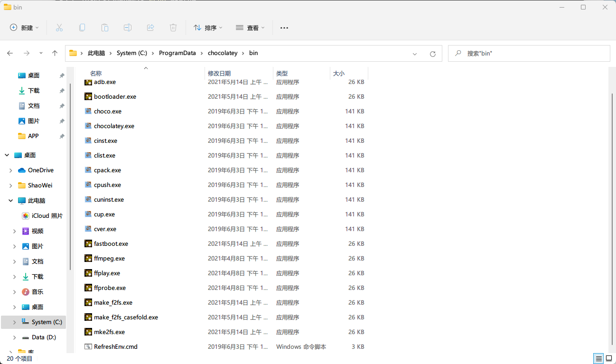This screenshot has height=364, width=616.
Task: Open the 新建 new item menu
Action: [25, 28]
